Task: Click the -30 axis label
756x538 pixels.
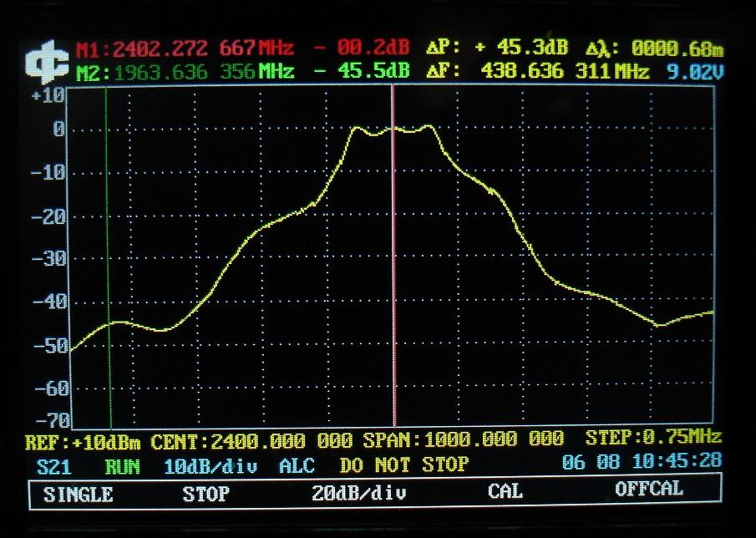Action: tap(48, 259)
